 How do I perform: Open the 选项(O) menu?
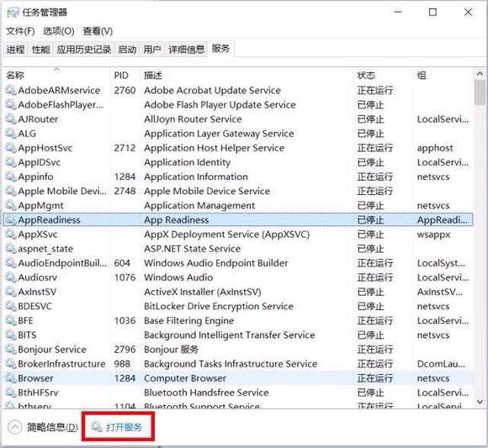click(x=59, y=31)
